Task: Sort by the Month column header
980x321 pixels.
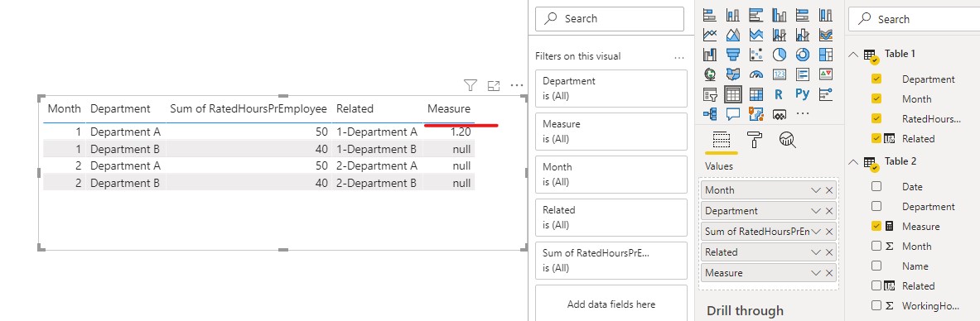Action: [x=65, y=108]
